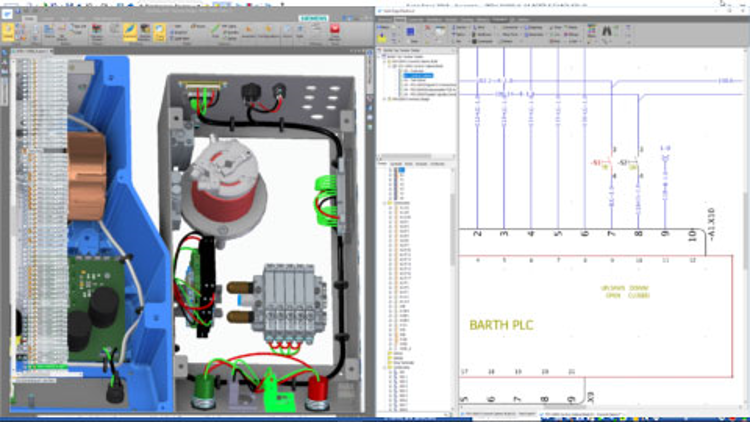Viewport: 750px width, 422px height.
Task: Click the red push button at the enclosure bottom
Action: click(318, 392)
